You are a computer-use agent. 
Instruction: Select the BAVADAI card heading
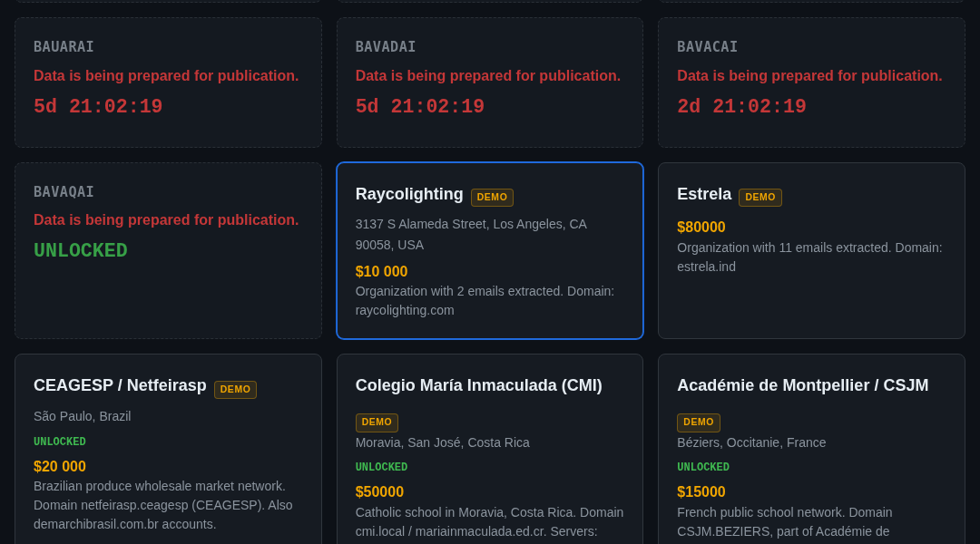(386, 47)
